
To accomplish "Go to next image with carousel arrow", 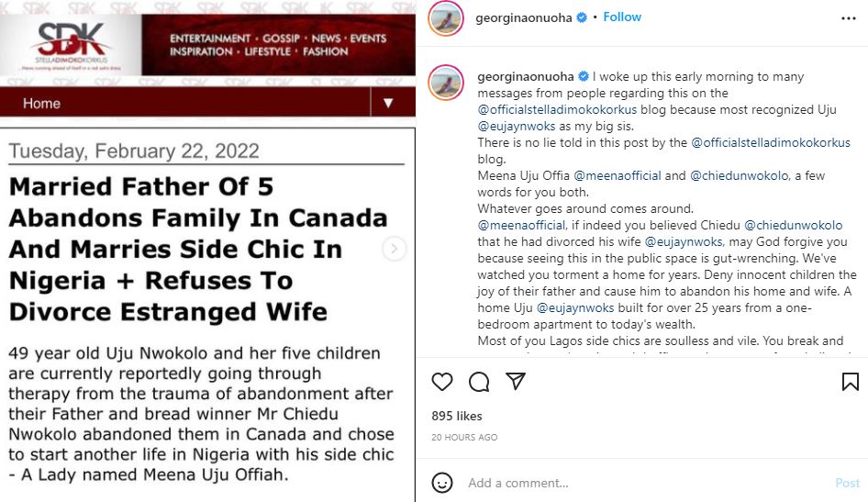I will [x=395, y=249].
